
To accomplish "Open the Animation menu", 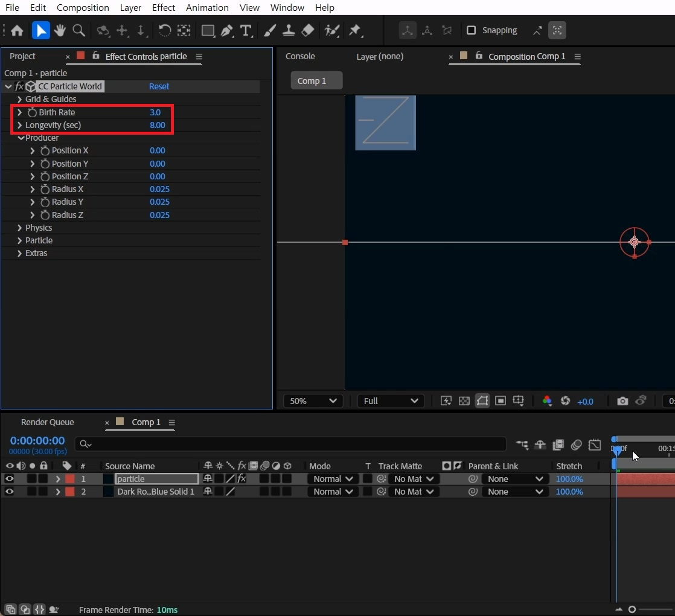I will click(x=207, y=8).
